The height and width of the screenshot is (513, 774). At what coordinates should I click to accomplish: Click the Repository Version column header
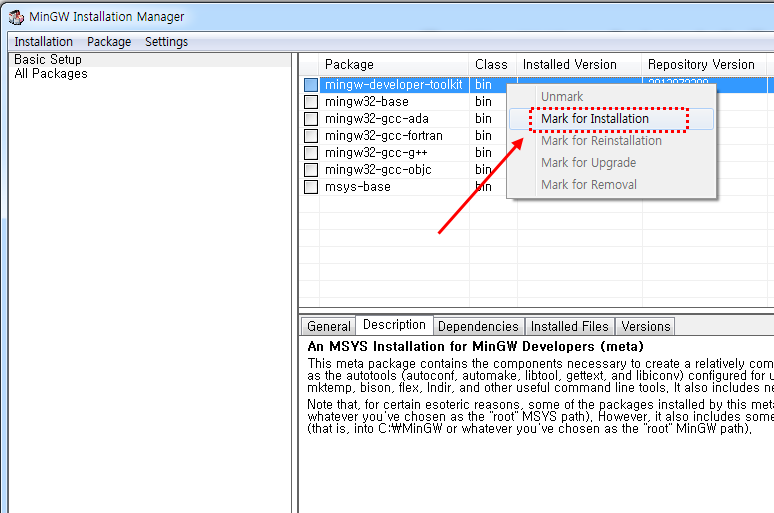pos(704,65)
